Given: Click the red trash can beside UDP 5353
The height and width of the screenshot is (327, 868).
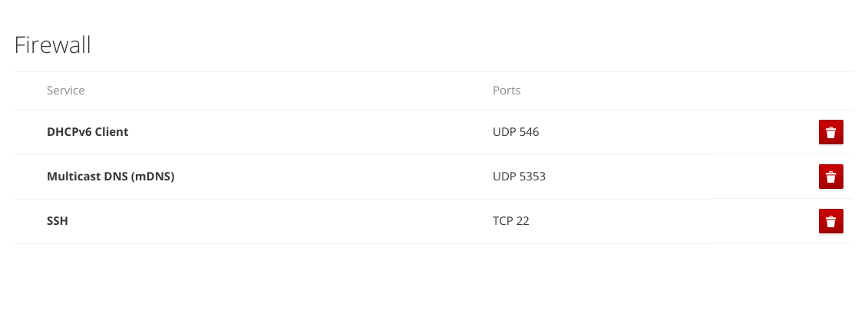Looking at the screenshot, I should click(830, 177).
